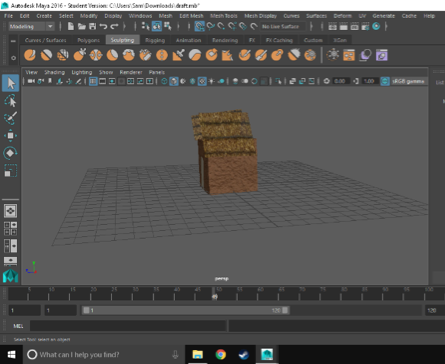Image resolution: width=445 pixels, height=364 pixels.
Task: Click the four view layout button
Action: 10,228
